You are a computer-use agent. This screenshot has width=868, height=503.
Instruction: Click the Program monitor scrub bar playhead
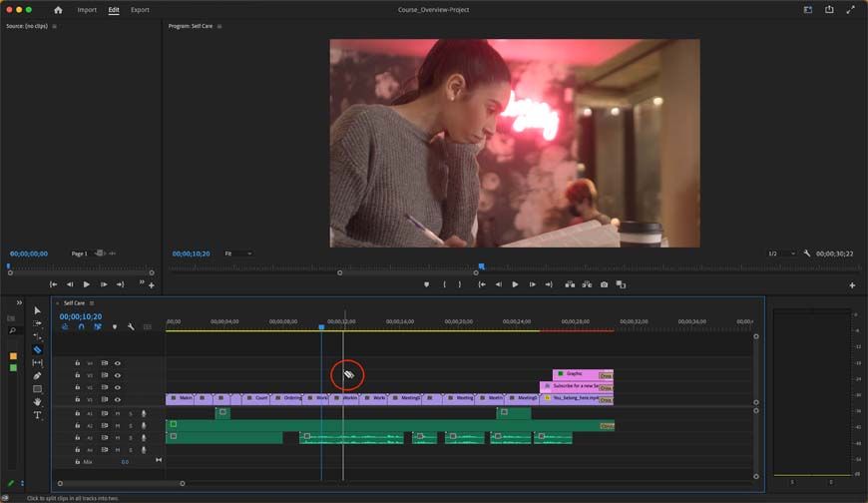481,266
